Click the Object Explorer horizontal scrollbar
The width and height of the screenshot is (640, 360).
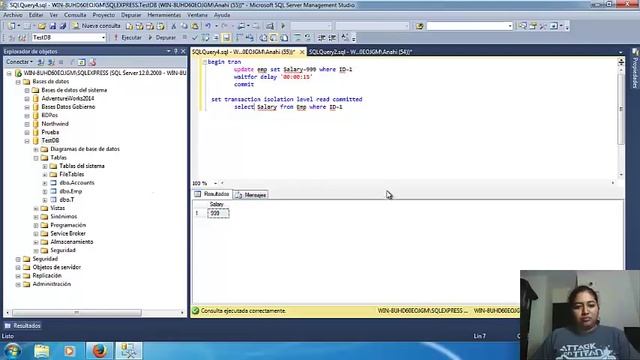point(77,313)
